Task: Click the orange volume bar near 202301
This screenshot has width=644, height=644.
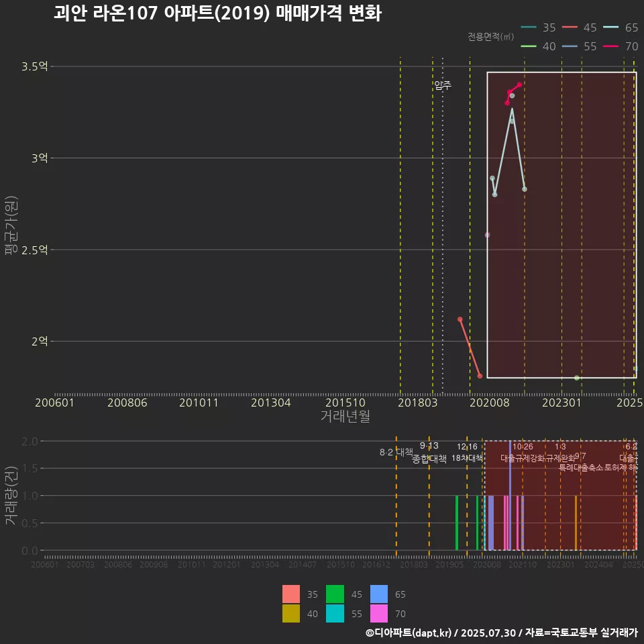Action: (576, 523)
